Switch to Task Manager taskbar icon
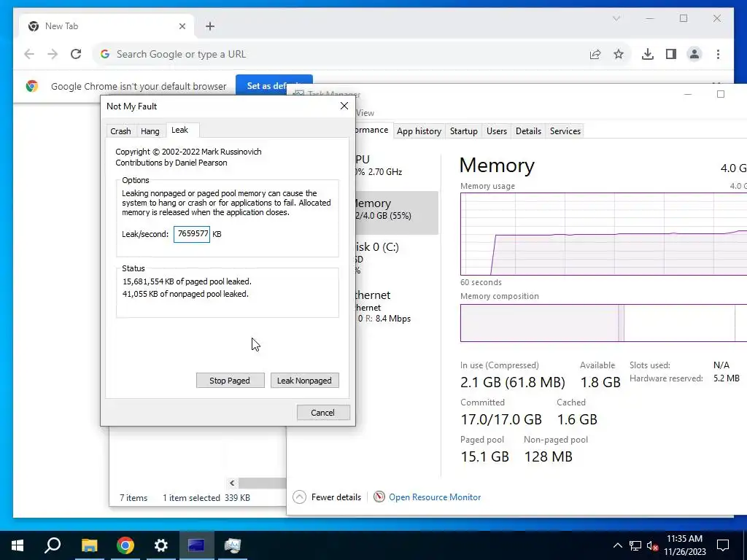 [233, 545]
